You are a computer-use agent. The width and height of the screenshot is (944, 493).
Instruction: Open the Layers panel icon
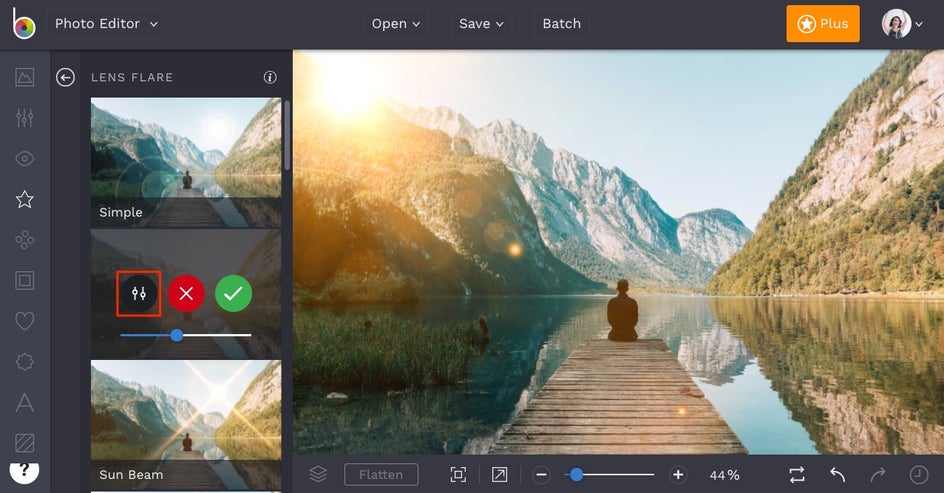pos(318,474)
